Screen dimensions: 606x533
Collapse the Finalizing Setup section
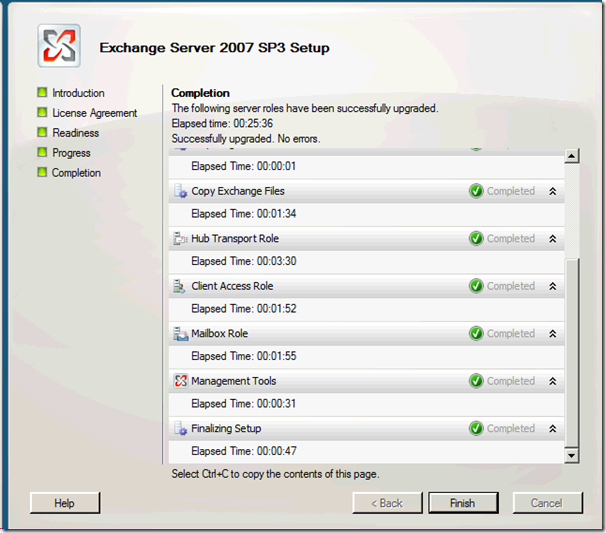pyautogui.click(x=553, y=429)
